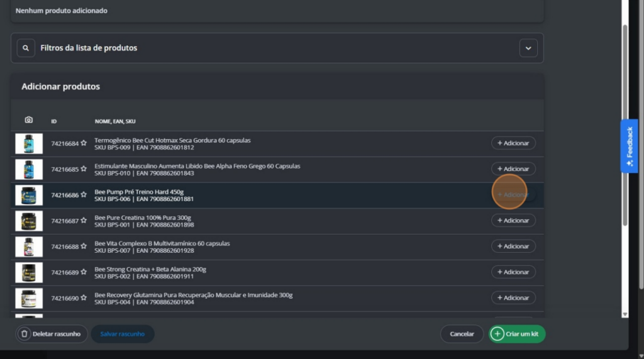Screen dimensions: 644x359
Task: Click the search magnifier icon in filters bar
Action: pyautogui.click(x=25, y=48)
